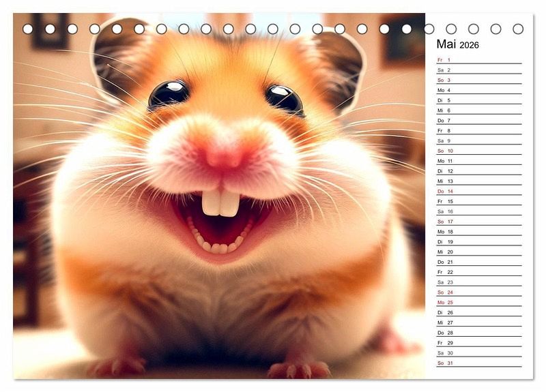Pick the red holiday Mo 25 row

(x=478, y=302)
